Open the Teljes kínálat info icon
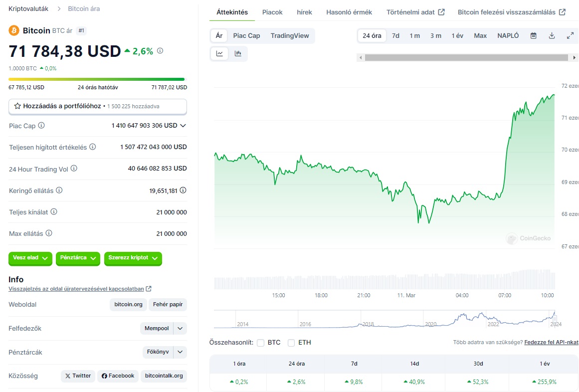 (54, 212)
